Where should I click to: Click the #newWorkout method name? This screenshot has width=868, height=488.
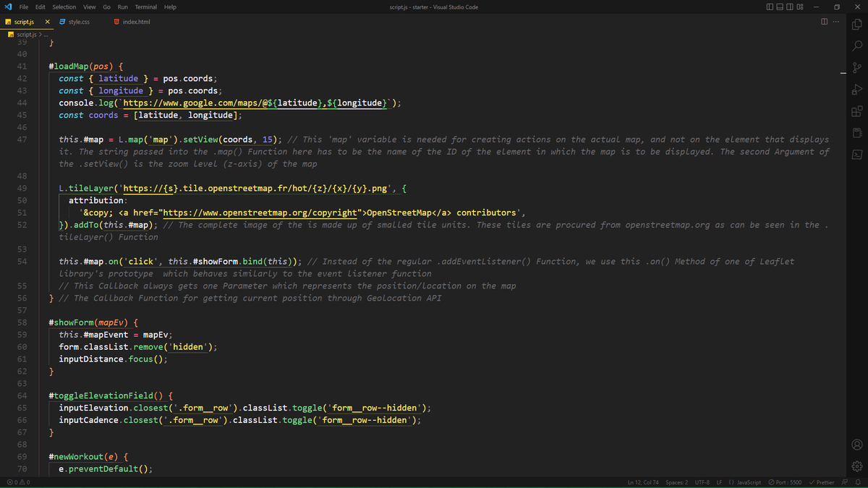[76, 457]
